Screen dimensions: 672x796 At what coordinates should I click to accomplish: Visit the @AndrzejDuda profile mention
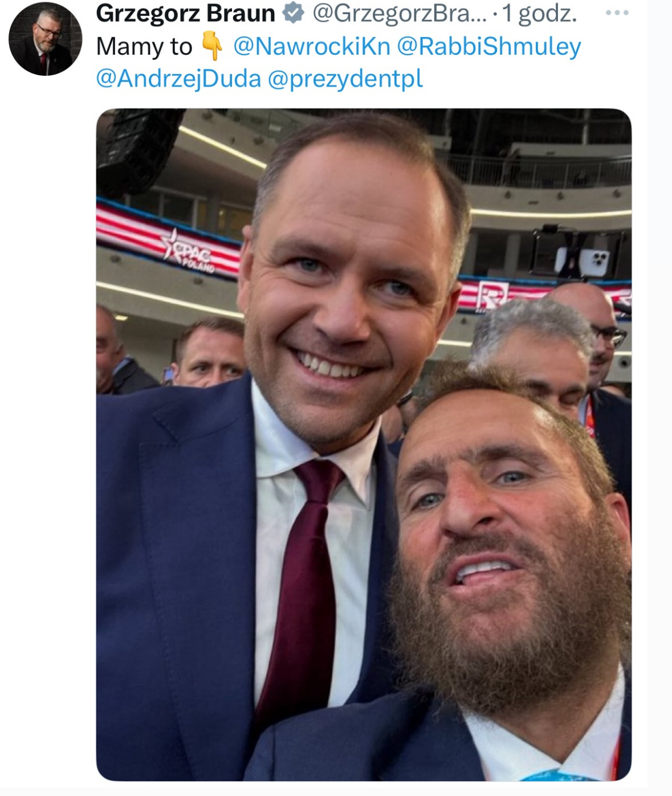[178, 78]
